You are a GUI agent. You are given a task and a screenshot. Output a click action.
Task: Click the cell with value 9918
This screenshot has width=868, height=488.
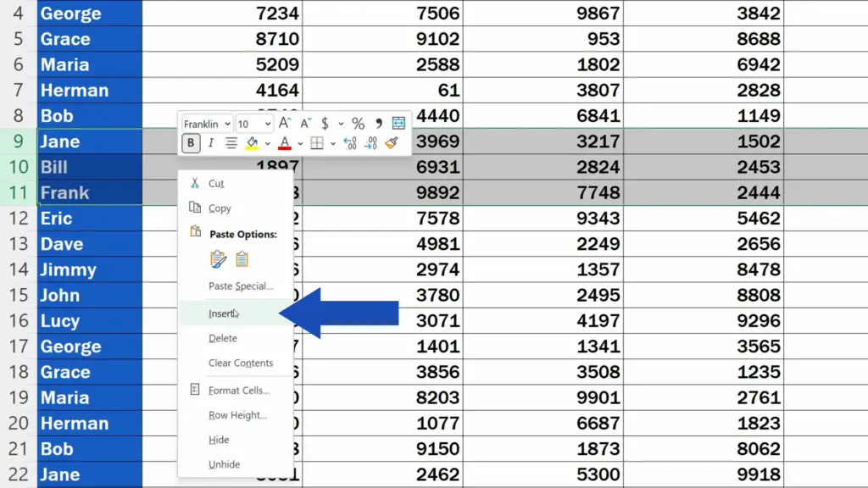pos(704,474)
